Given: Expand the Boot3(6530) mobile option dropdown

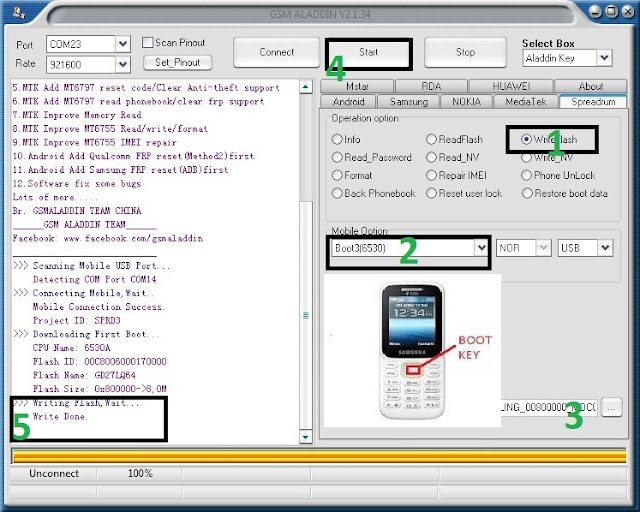Looking at the screenshot, I should click(x=482, y=247).
